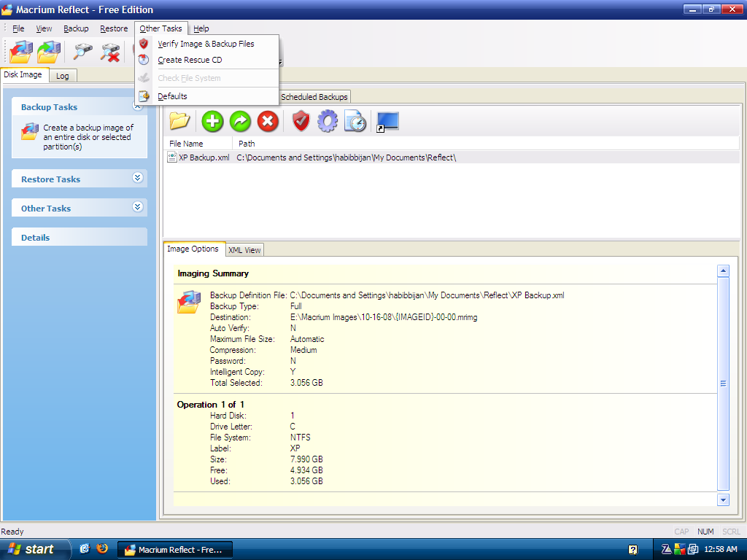Select the Image Options tab
This screenshot has width=747, height=560.
click(x=193, y=249)
